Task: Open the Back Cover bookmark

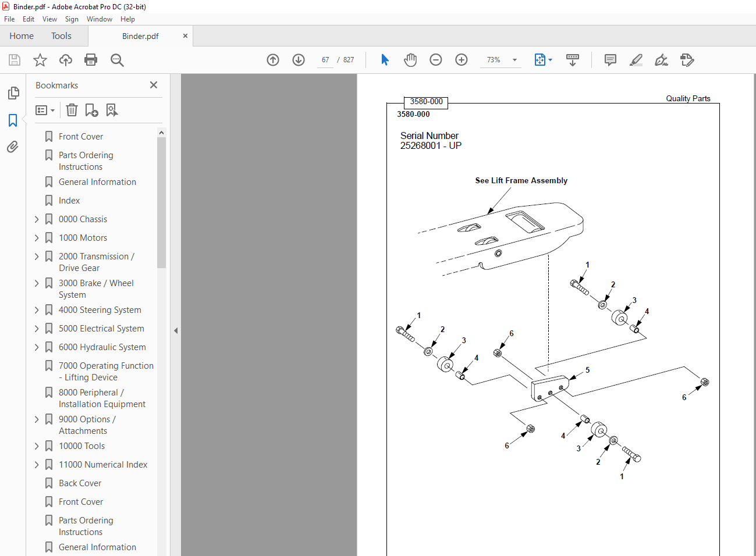Action: [80, 483]
